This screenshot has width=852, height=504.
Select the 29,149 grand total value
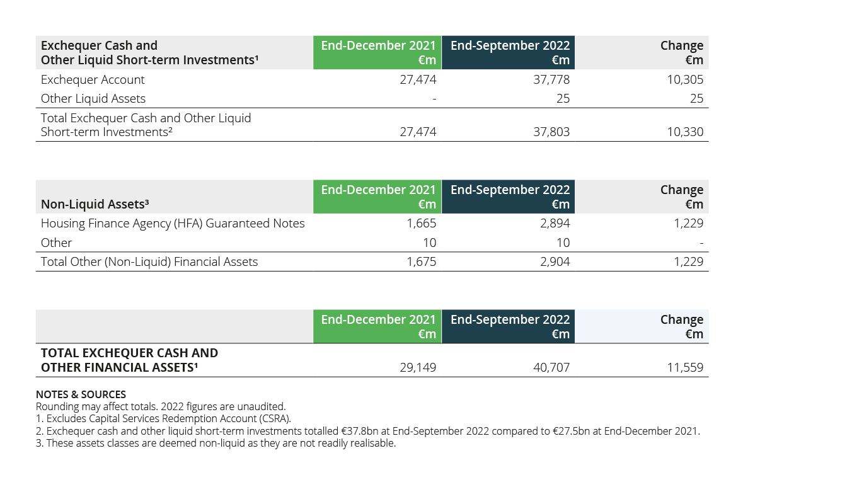[418, 367]
